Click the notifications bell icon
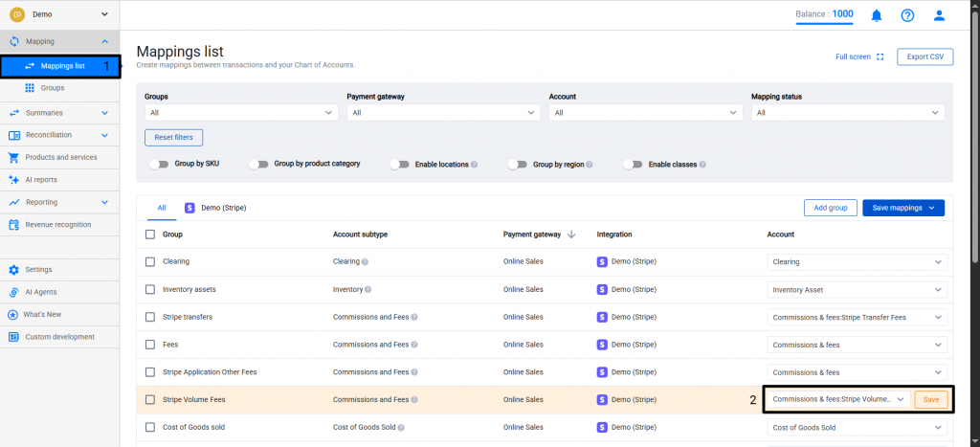 pyautogui.click(x=876, y=15)
